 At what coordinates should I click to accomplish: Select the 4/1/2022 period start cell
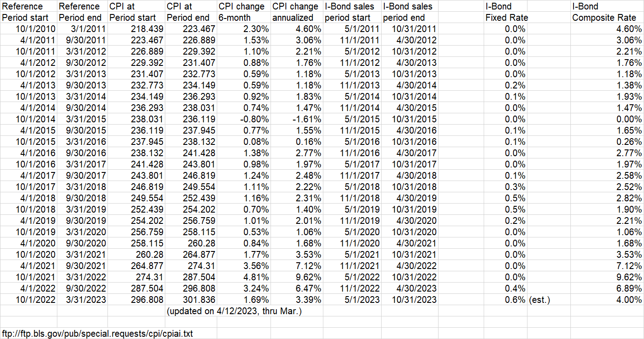click(x=29, y=288)
